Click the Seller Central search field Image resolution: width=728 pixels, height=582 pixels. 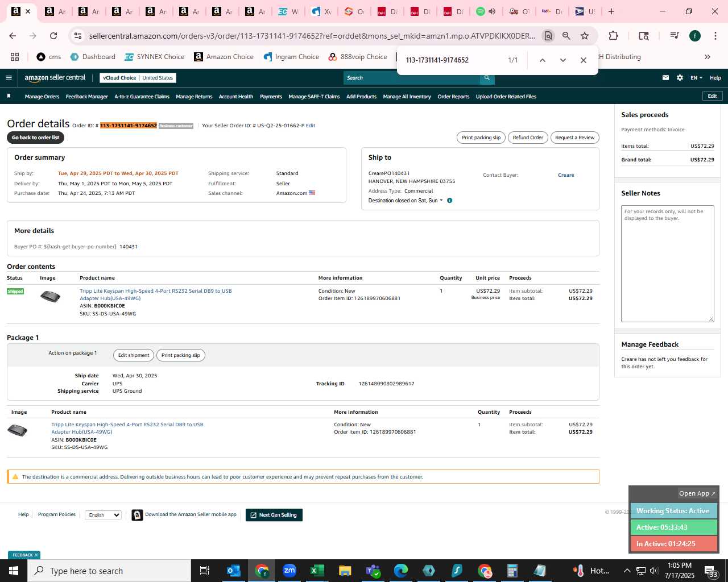(412, 78)
